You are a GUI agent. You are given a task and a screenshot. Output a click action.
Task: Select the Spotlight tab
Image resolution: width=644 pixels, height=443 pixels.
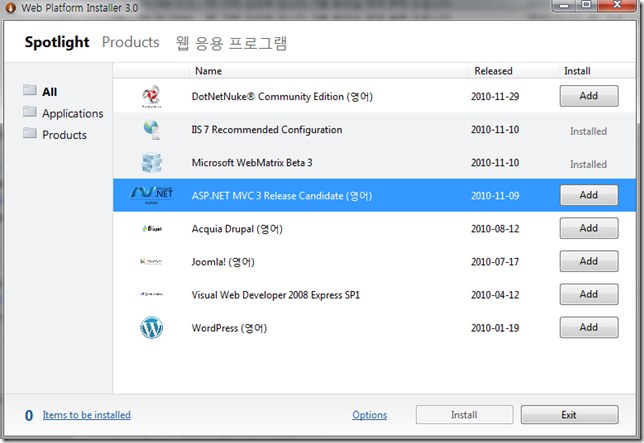tap(57, 42)
